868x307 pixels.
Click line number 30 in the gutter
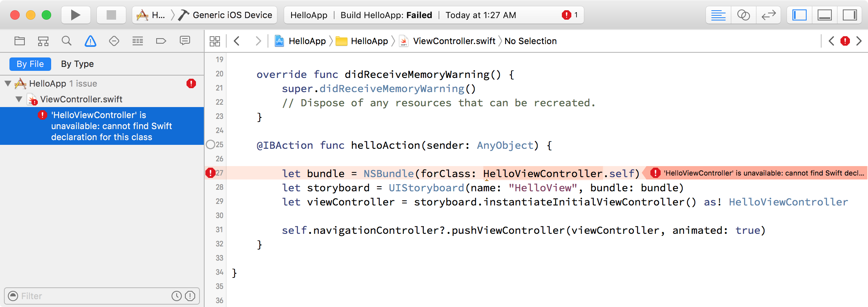(220, 215)
